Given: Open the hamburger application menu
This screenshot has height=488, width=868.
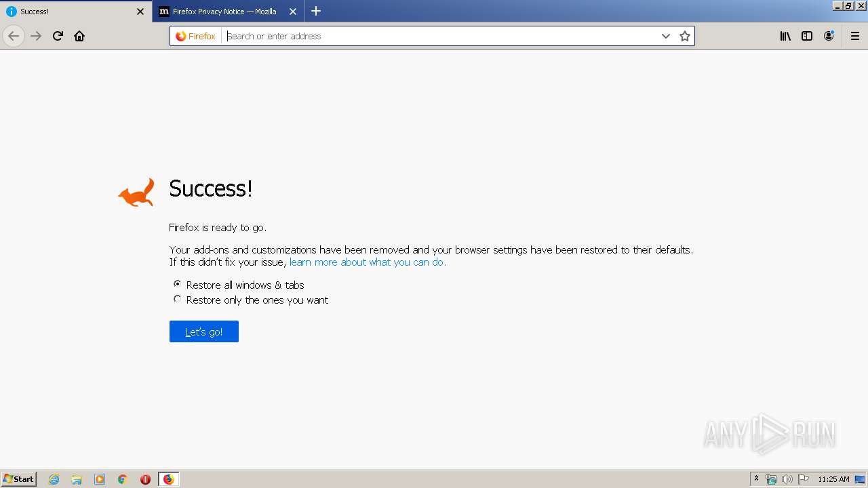Looking at the screenshot, I should pos(855,36).
